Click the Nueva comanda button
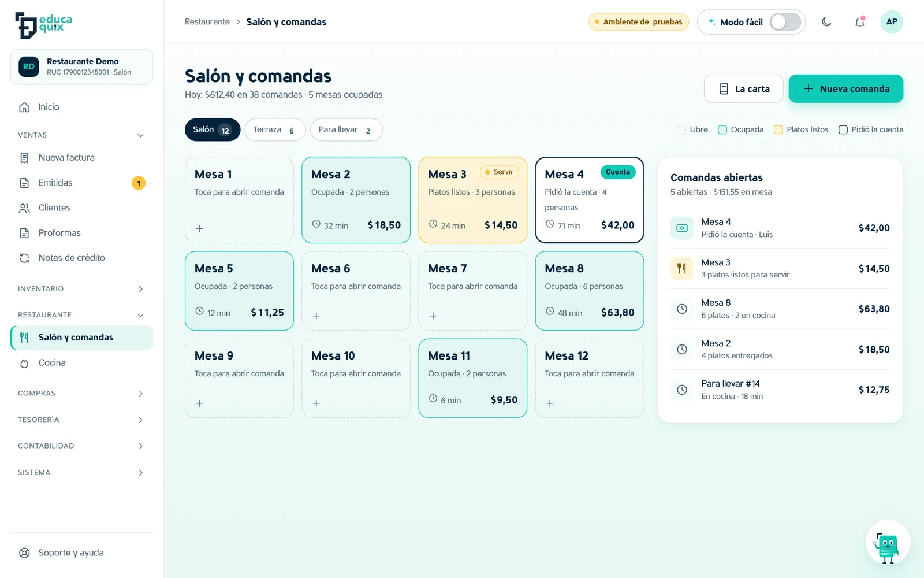This screenshot has height=578, width=924. (x=846, y=89)
